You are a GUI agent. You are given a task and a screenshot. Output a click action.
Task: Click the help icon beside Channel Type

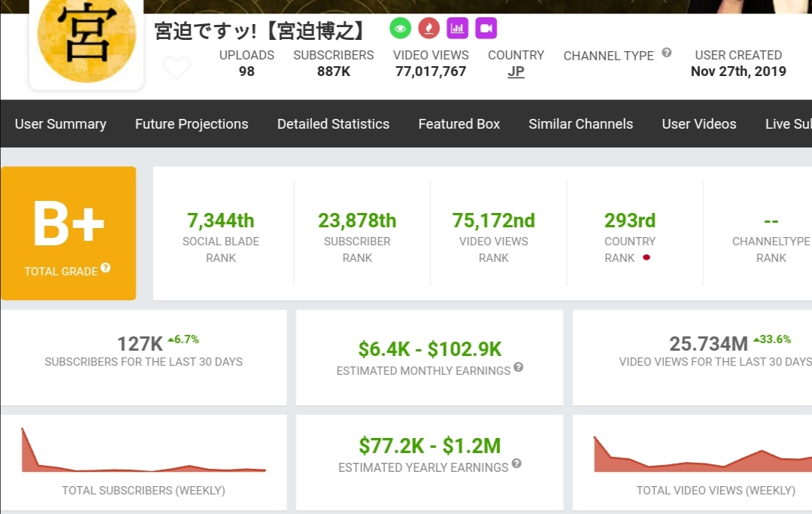pyautogui.click(x=667, y=53)
